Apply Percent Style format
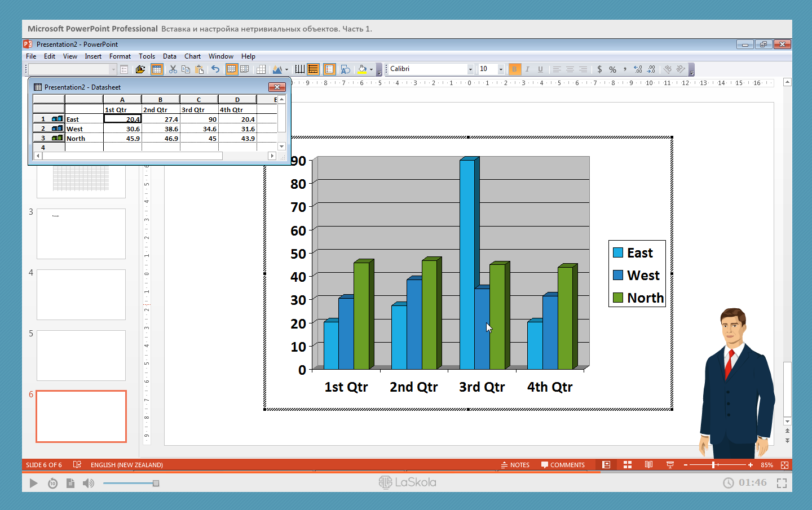812x510 pixels. (612, 69)
